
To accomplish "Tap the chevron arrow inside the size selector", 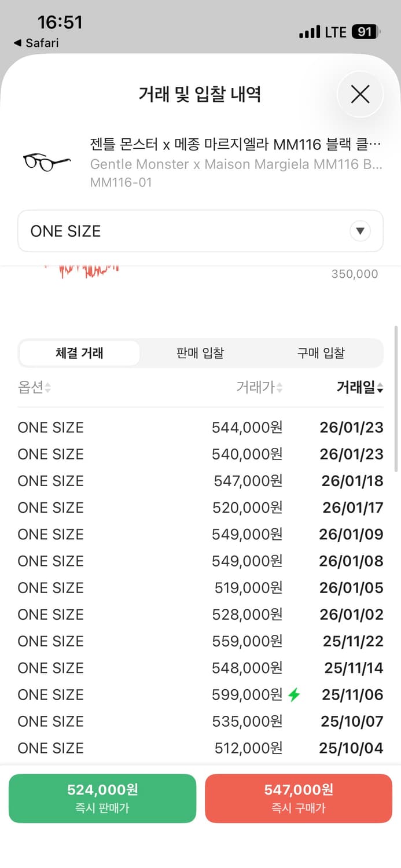I will [x=360, y=231].
